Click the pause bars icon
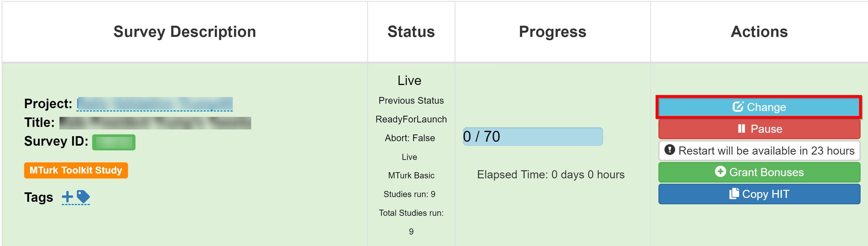868x246 pixels. tap(741, 129)
